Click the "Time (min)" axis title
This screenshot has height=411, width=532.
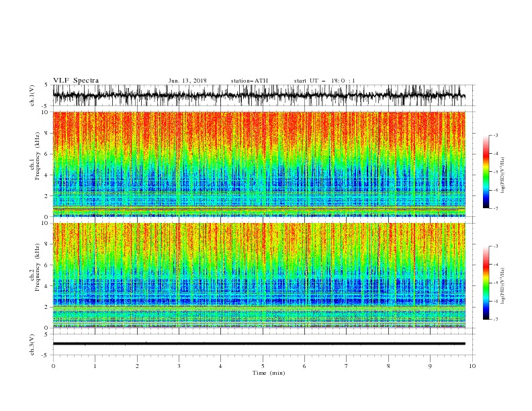[x=269, y=373]
